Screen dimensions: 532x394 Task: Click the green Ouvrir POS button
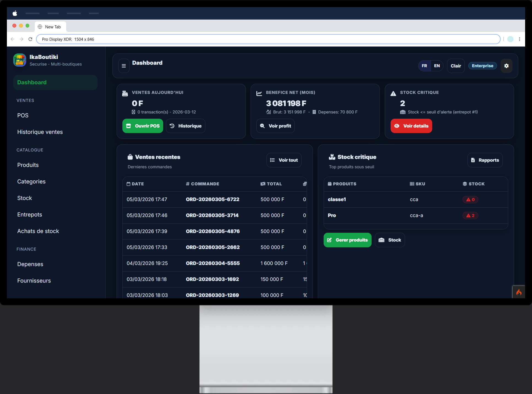tap(143, 126)
